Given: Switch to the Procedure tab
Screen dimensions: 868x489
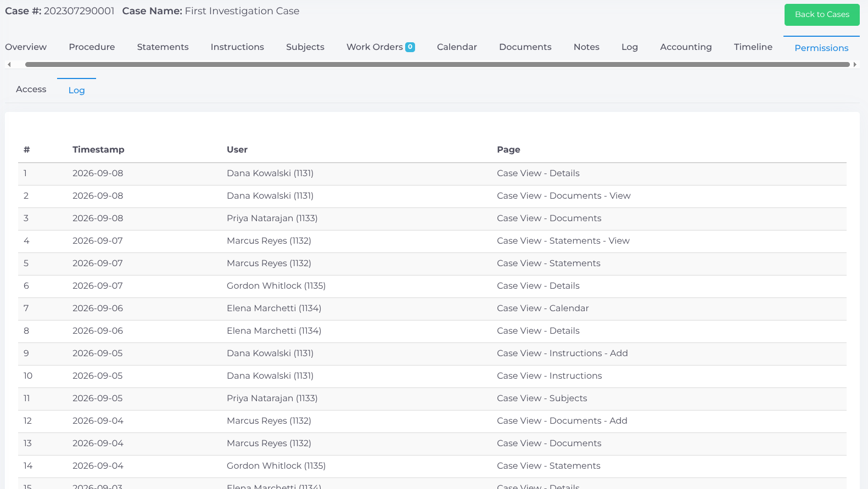Looking at the screenshot, I should pyautogui.click(x=92, y=47).
